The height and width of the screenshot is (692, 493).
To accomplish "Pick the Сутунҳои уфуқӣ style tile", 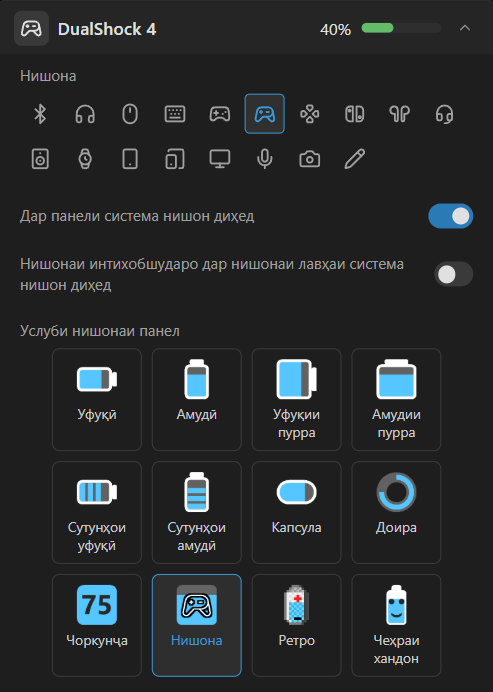I will point(97,512).
